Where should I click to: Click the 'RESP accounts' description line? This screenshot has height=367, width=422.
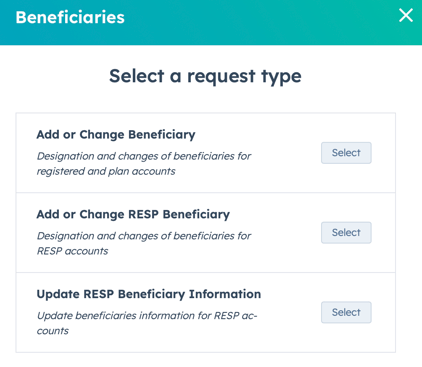tap(72, 251)
